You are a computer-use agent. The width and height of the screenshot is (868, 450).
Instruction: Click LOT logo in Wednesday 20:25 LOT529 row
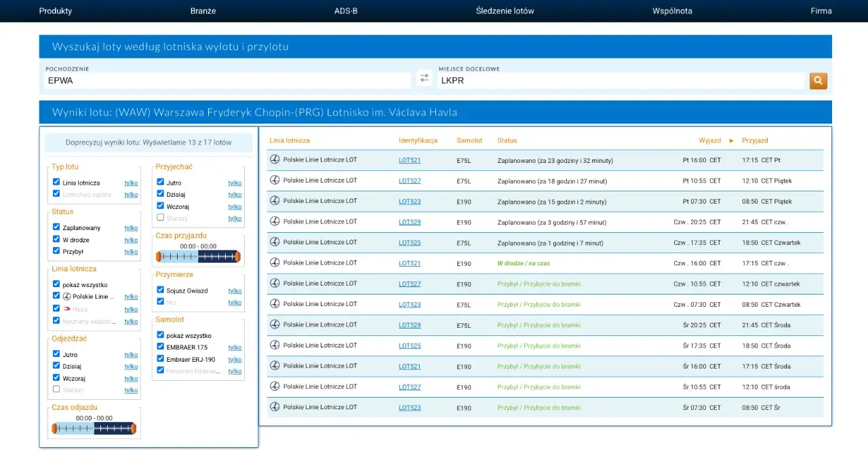pos(275,324)
